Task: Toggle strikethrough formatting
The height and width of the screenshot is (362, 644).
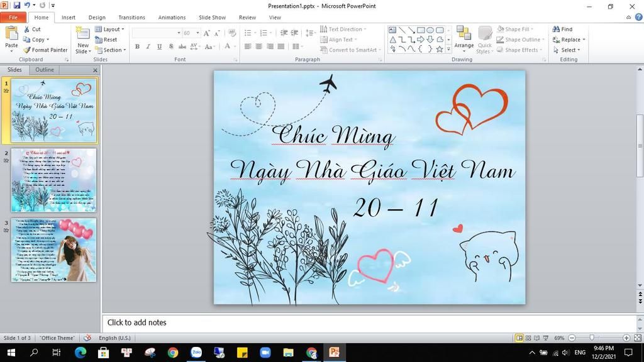Action: tap(182, 47)
